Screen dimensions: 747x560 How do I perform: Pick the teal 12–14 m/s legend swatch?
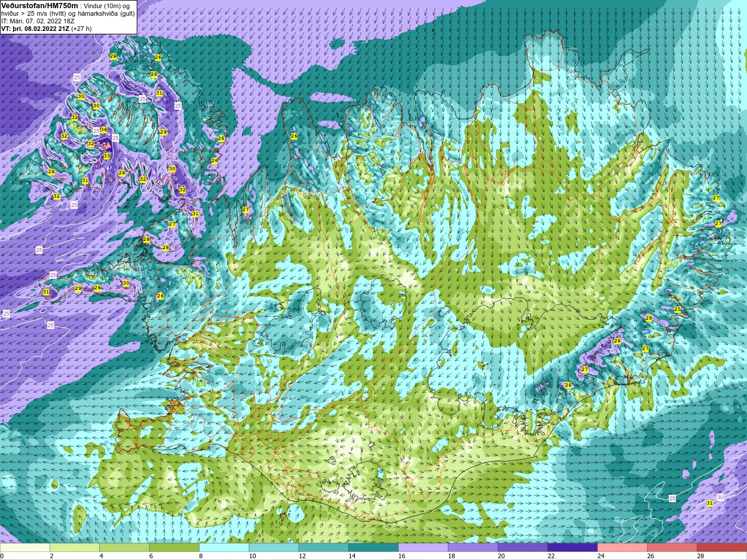pos(324,548)
